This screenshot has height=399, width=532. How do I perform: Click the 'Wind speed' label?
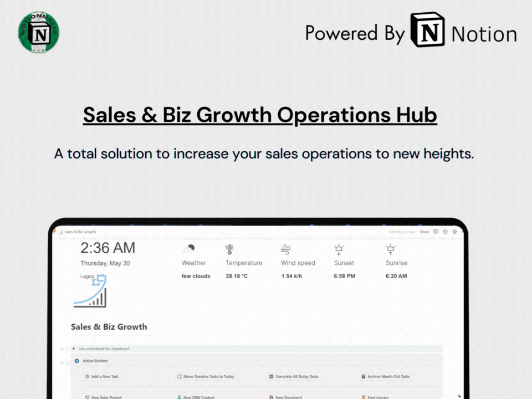tap(298, 263)
